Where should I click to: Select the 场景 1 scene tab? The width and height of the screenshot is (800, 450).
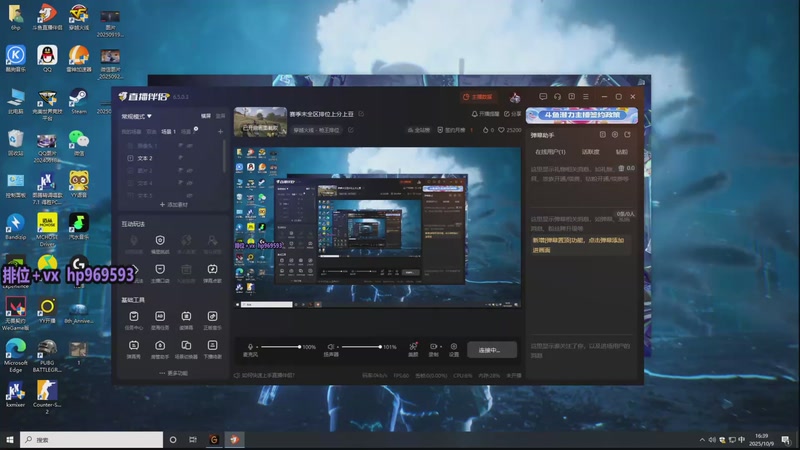(x=168, y=132)
